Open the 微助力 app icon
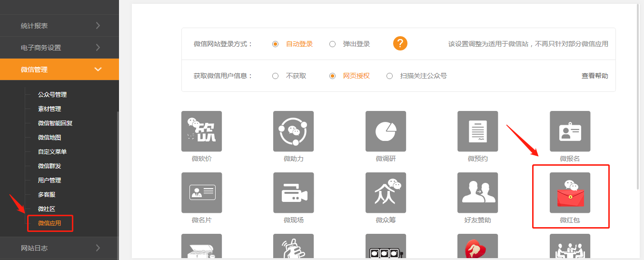The height and width of the screenshot is (260, 644). (x=293, y=131)
